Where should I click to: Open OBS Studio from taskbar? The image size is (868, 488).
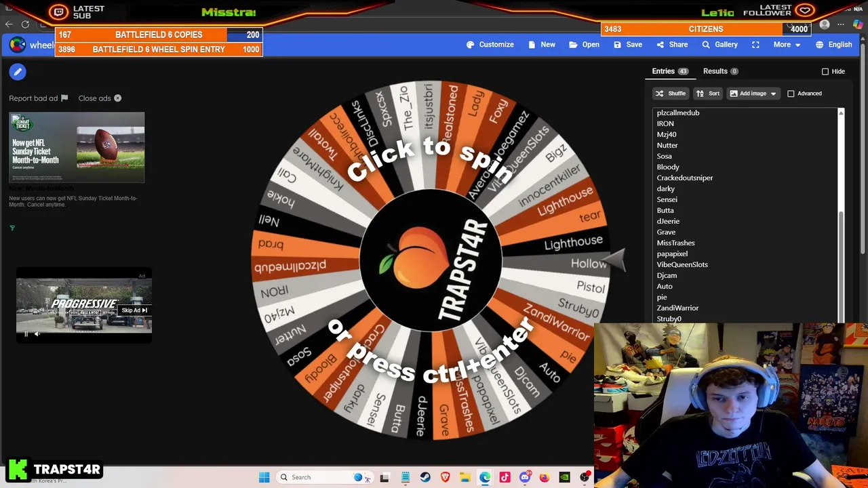click(x=585, y=477)
